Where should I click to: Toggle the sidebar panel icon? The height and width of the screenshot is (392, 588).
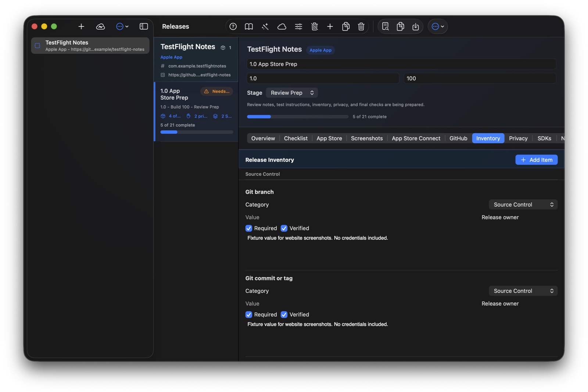pos(144,26)
